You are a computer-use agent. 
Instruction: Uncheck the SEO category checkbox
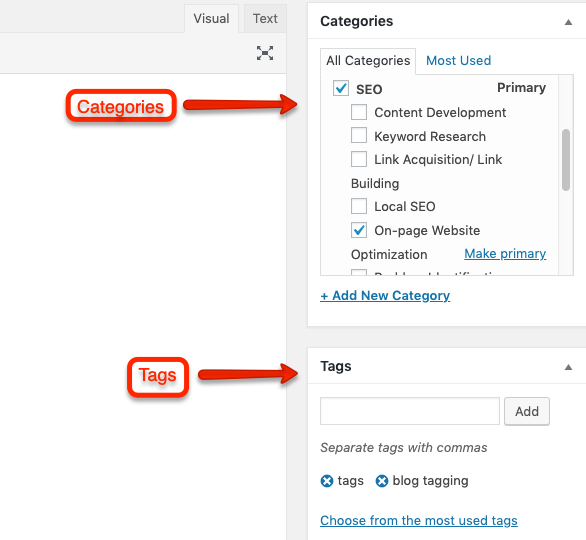(x=341, y=89)
